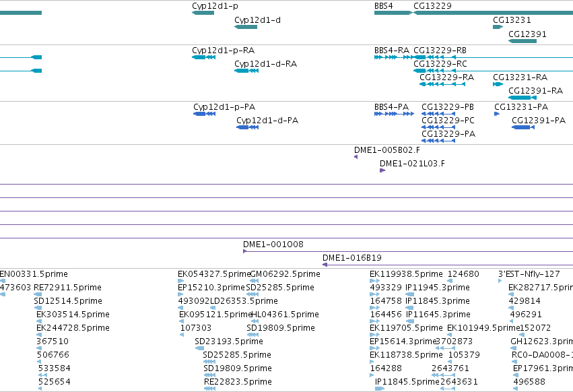
Task: Select the BBS4-RA transcript arrows
Action: coord(394,57)
